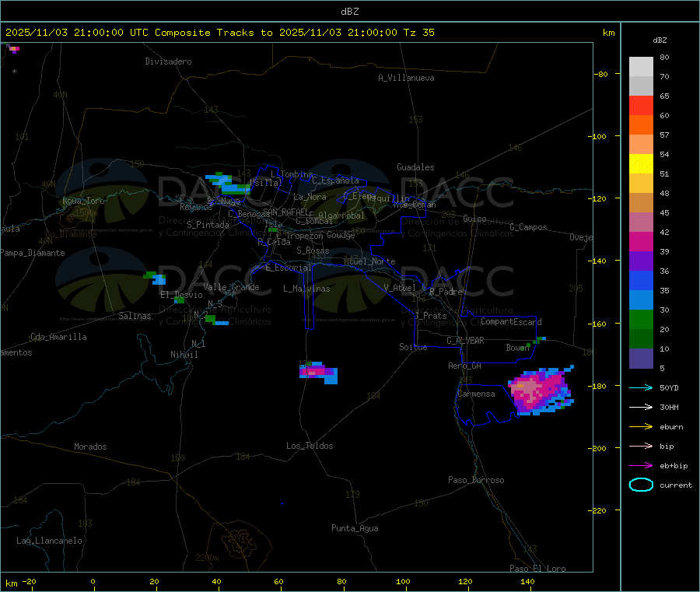This screenshot has width=700, height=592.
Task: Pick the 10 dBZ dark green swatch
Action: coord(641,338)
